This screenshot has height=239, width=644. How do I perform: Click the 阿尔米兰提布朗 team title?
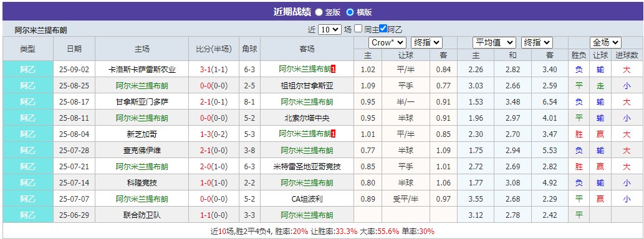pyautogui.click(x=41, y=30)
